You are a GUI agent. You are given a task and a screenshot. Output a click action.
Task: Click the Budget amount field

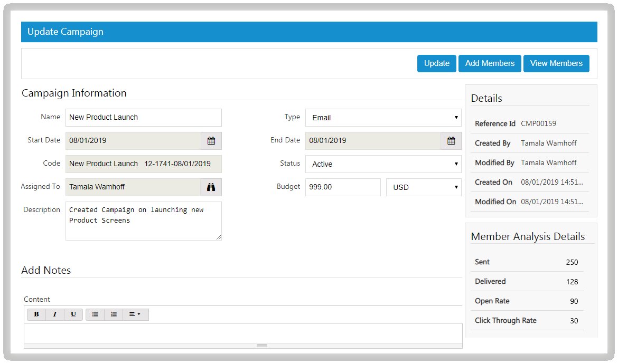tap(342, 187)
